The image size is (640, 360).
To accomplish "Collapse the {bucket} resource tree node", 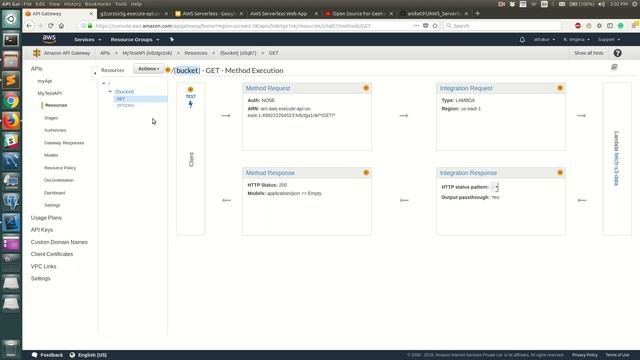I will (x=110, y=91).
